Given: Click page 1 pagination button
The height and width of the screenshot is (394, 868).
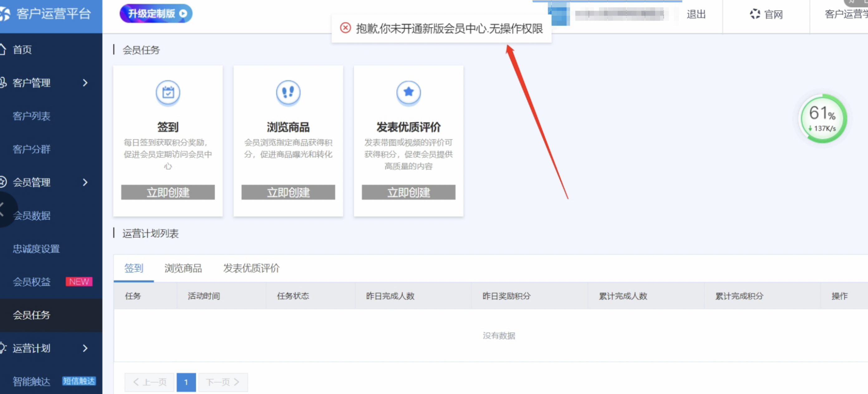Looking at the screenshot, I should pyautogui.click(x=186, y=382).
